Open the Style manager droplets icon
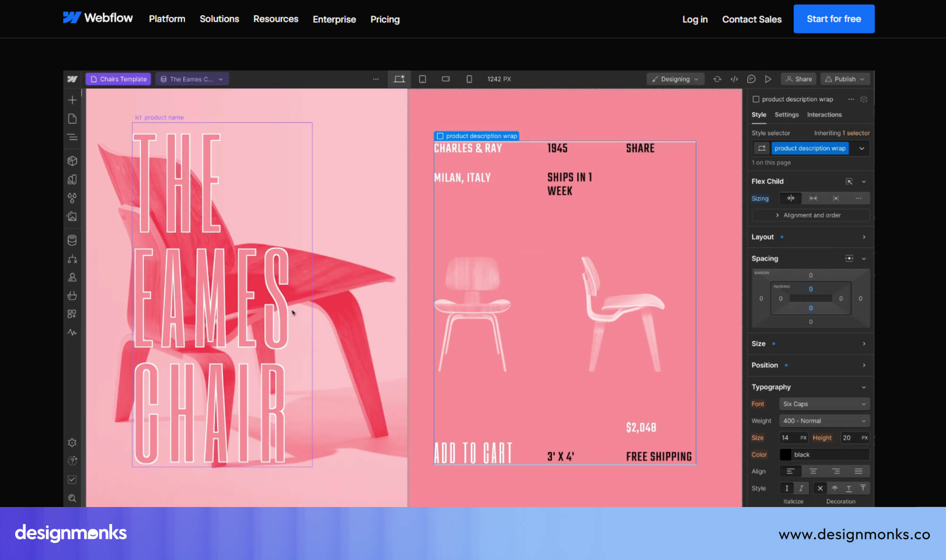Image resolution: width=946 pixels, height=560 pixels. [x=72, y=198]
